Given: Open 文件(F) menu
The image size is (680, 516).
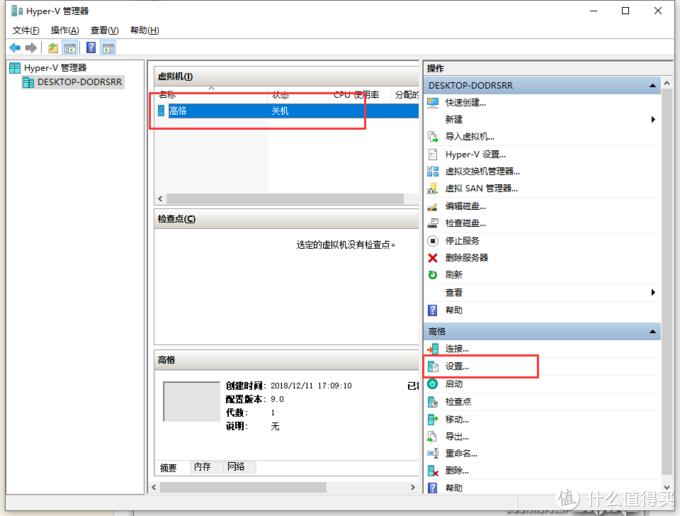Looking at the screenshot, I should click(26, 30).
